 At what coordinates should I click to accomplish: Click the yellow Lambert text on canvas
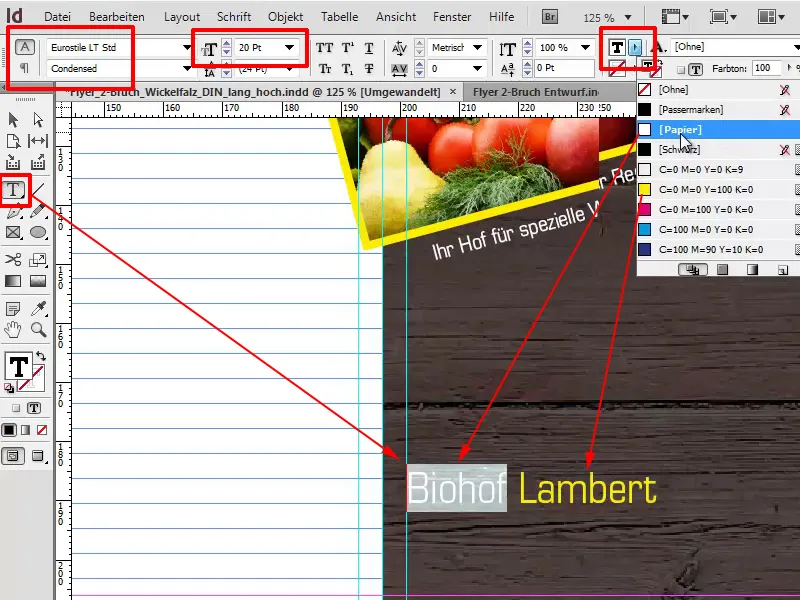(x=588, y=489)
